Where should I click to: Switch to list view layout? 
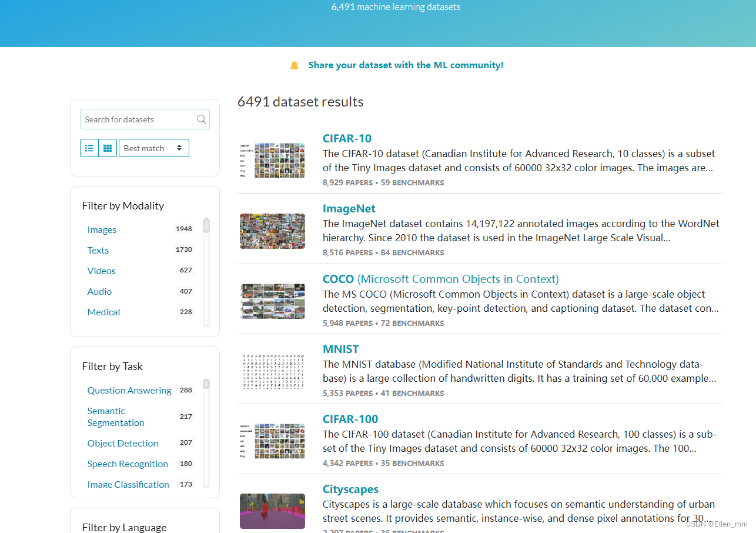(89, 148)
